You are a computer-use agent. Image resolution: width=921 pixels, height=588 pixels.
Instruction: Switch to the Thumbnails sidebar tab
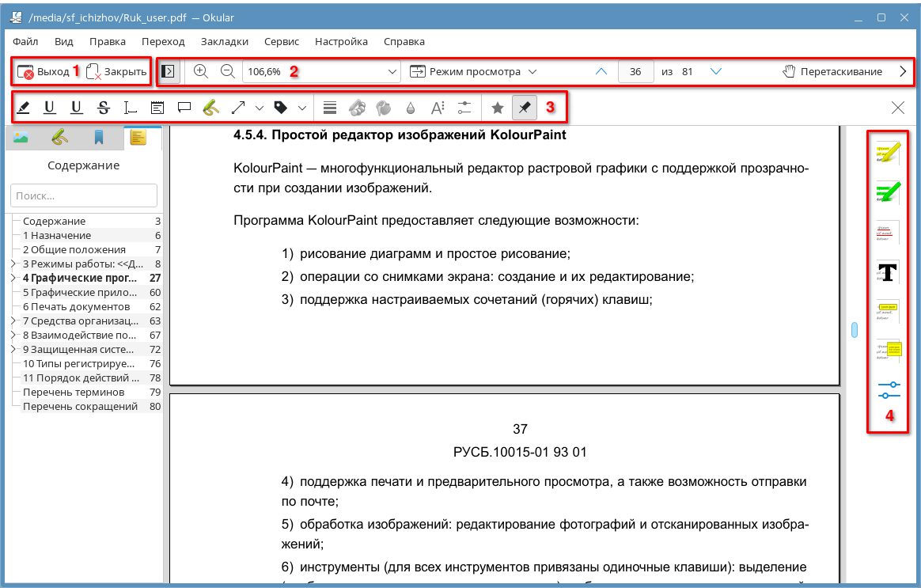[x=21, y=138]
